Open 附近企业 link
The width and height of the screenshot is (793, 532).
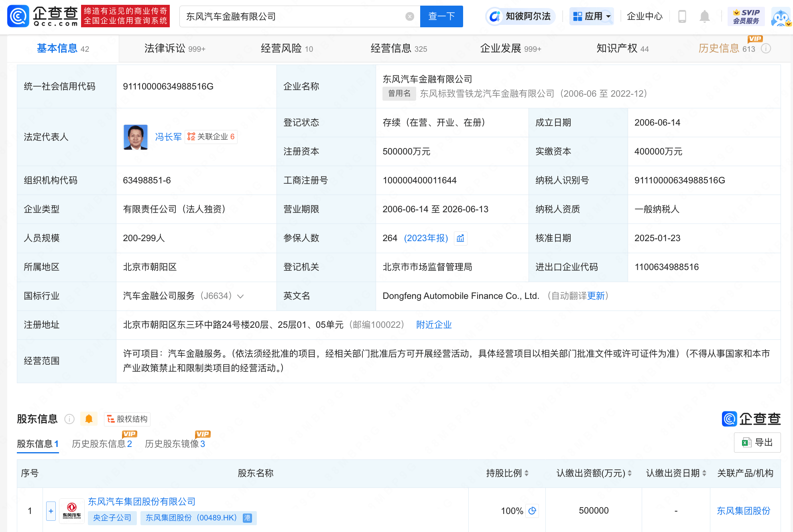[x=434, y=325]
